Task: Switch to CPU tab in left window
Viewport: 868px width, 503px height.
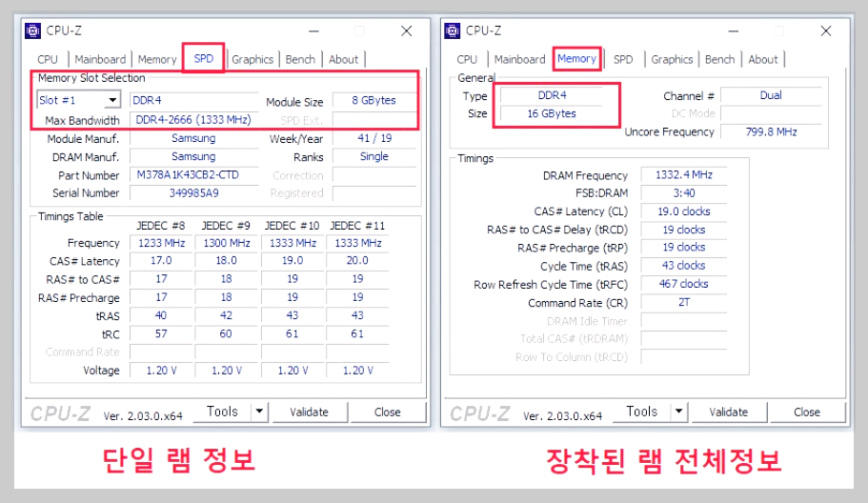Action: tap(48, 59)
